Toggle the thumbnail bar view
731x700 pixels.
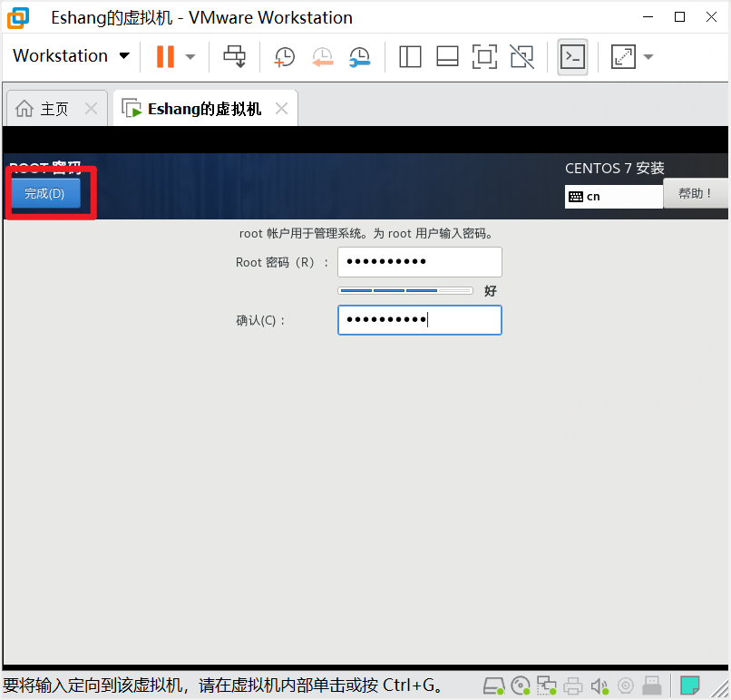point(447,57)
